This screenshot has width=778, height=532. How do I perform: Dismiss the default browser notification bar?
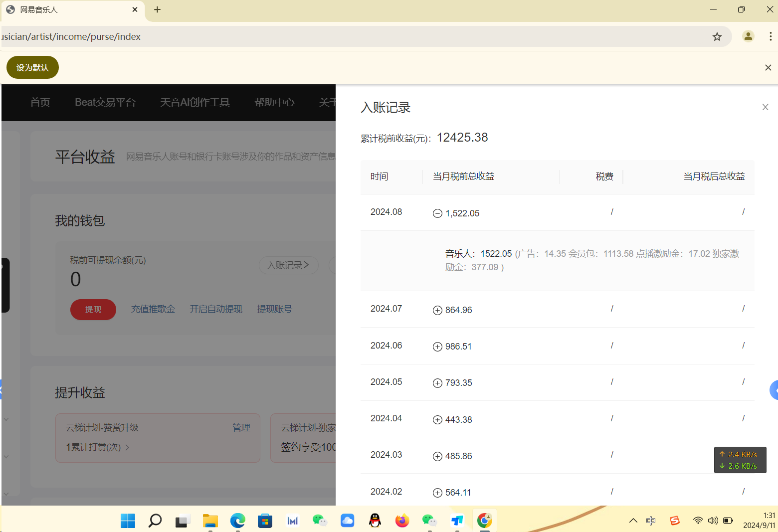pos(768,68)
